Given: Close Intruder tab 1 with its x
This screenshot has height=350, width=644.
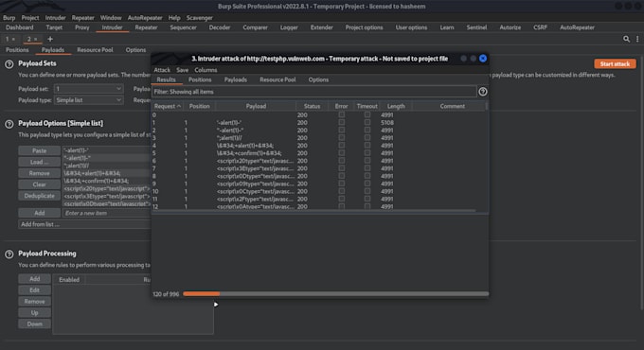Looking at the screenshot, I should tap(13, 39).
